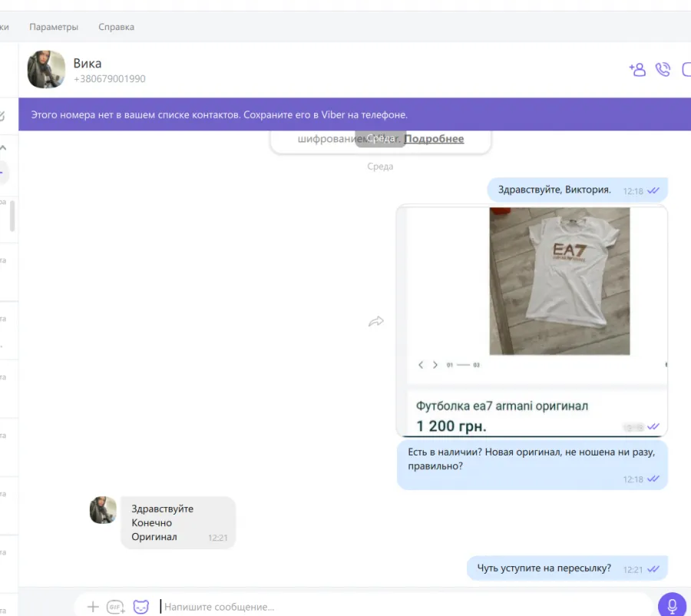Click the purple not-in-contacts notification banner
The height and width of the screenshot is (616, 691).
[354, 114]
